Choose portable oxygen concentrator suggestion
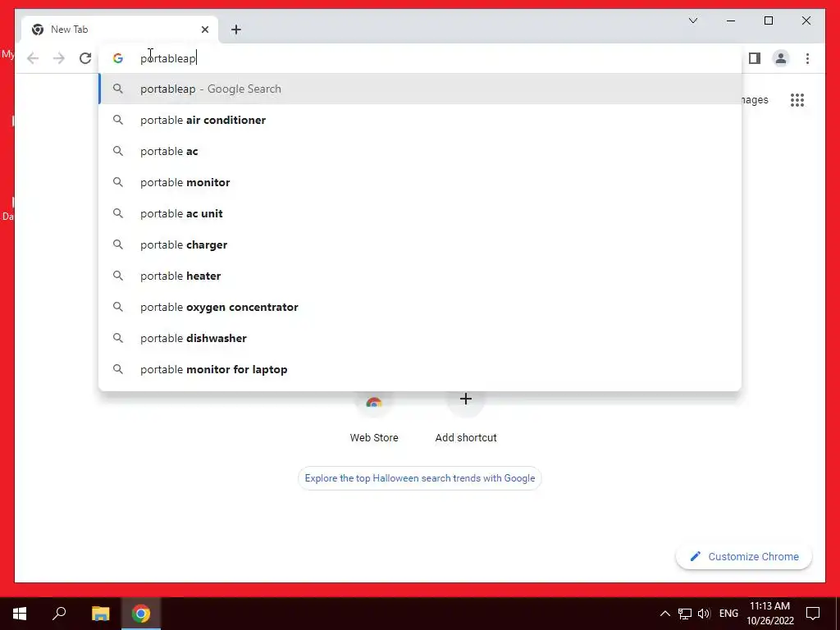 tap(420, 307)
